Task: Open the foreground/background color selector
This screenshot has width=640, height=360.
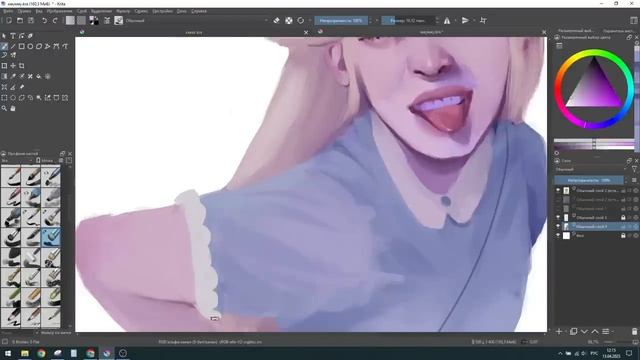Action: click(94, 20)
